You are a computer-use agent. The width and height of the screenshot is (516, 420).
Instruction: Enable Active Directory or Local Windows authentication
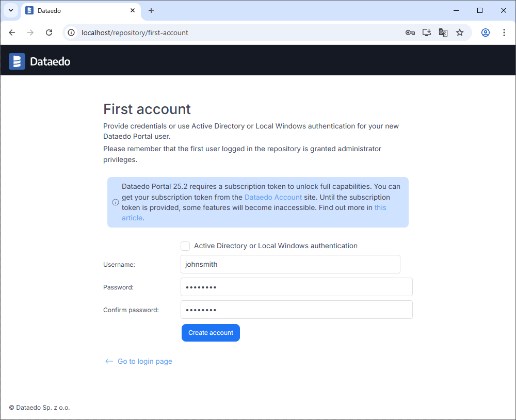pos(185,246)
